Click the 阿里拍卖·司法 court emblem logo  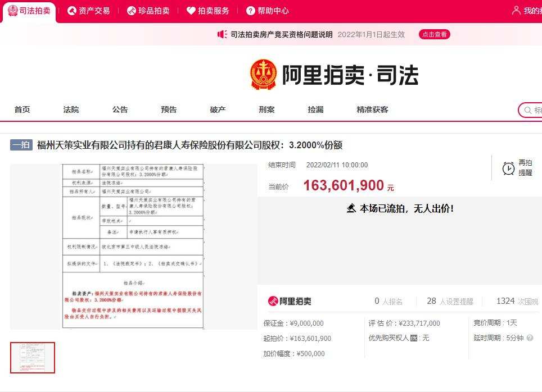point(263,74)
